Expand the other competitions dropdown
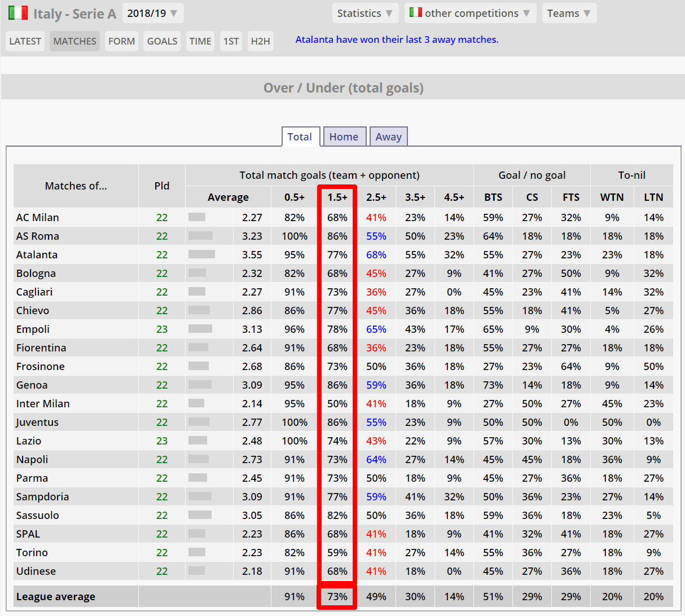 [x=471, y=13]
